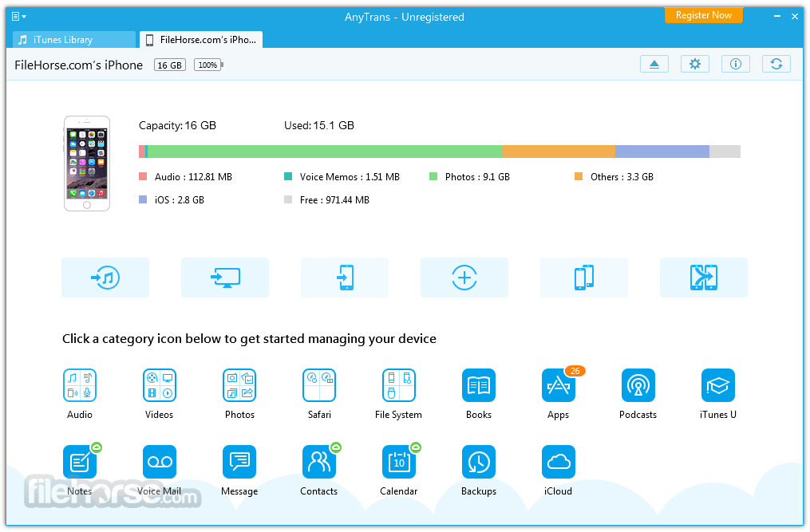Open the Apps category with 26 badge
810x532 pixels.
(559, 385)
